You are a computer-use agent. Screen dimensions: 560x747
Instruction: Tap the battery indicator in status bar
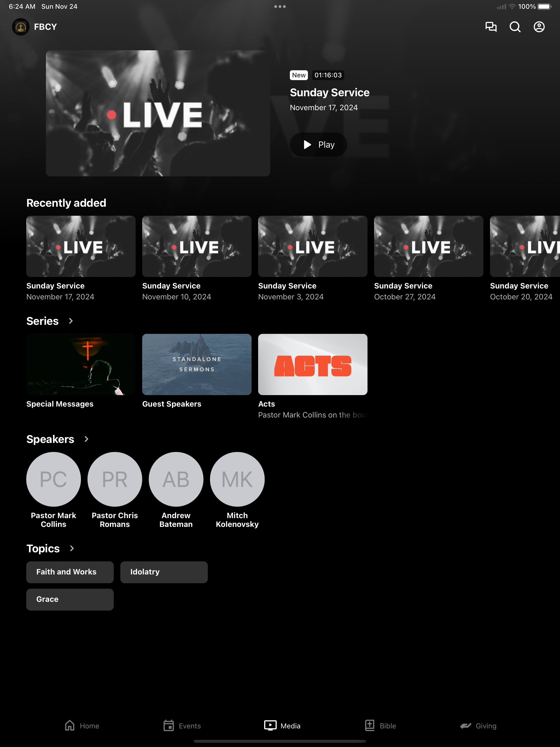click(544, 6)
